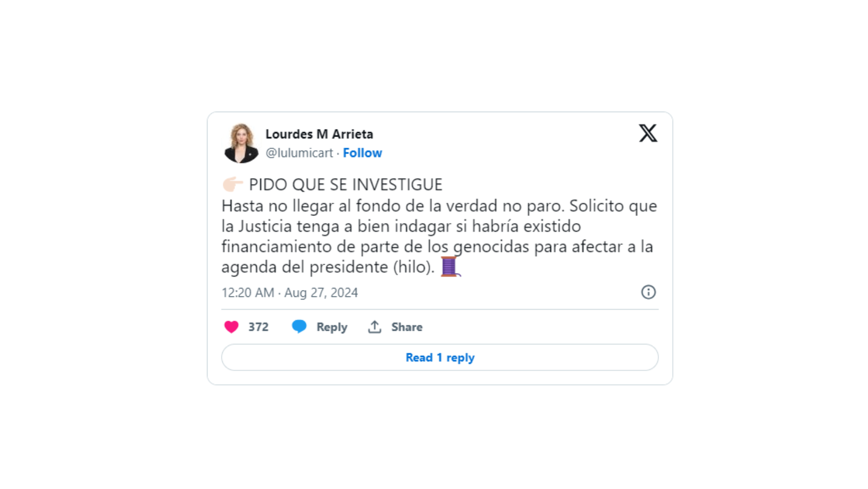Click the Share text label

tap(407, 327)
